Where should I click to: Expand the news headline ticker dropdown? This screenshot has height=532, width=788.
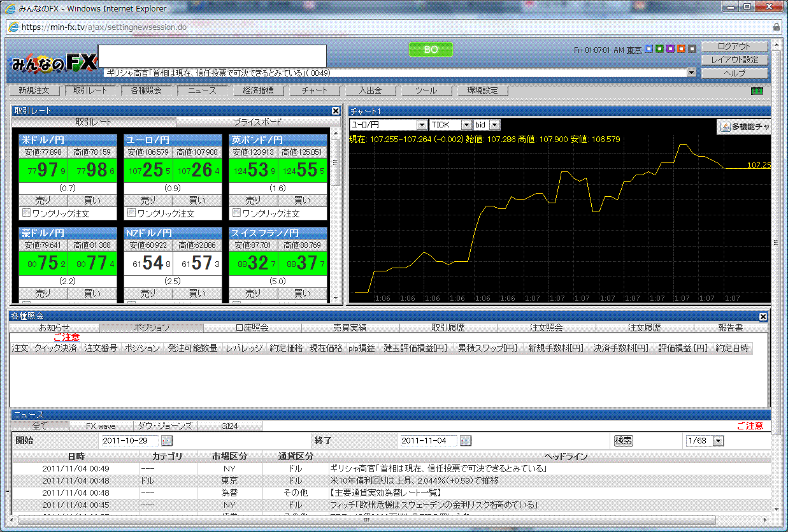[691, 73]
